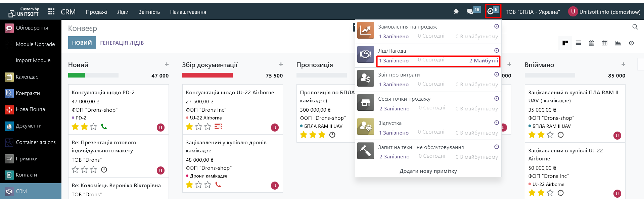Add a quick record in Збір документації column
The height and width of the screenshot is (199, 644).
[x=281, y=64]
